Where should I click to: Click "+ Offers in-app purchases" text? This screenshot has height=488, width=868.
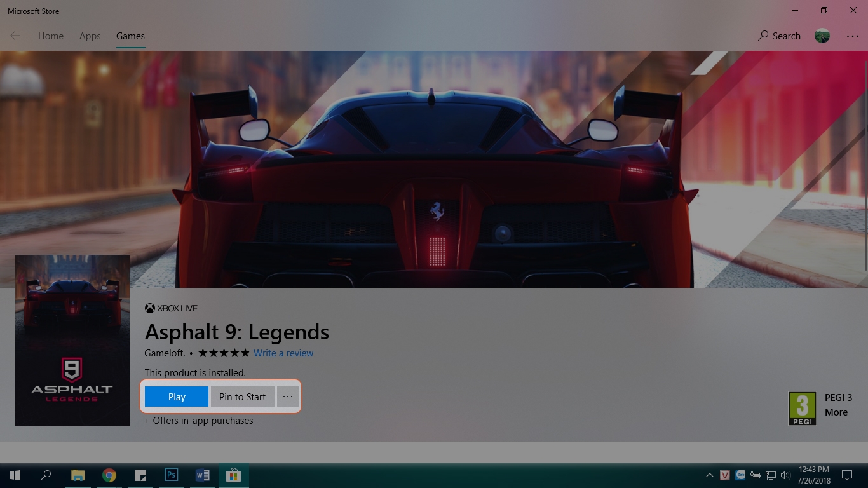pos(199,421)
